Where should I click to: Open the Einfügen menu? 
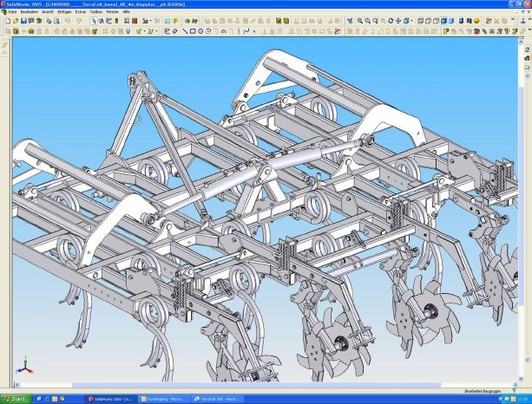pos(64,12)
